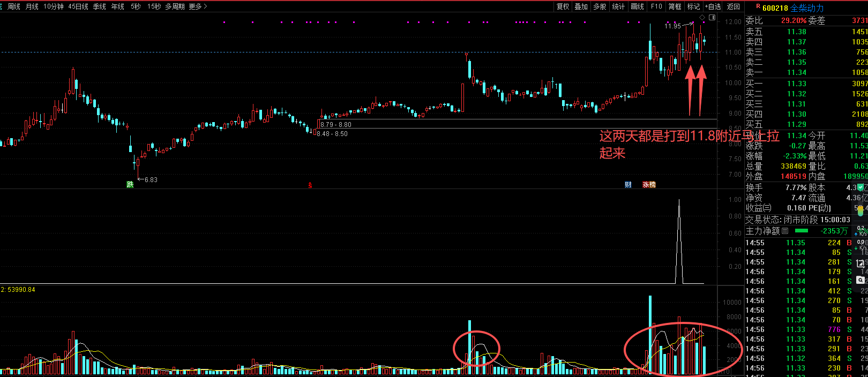Click the volume indicator value 53990.84
This screenshot has width=868, height=377.
21,290
